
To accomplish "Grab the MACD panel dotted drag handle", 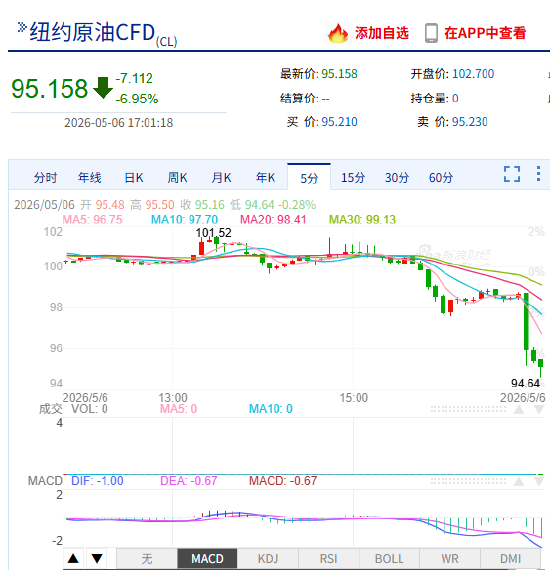I will point(468,481).
